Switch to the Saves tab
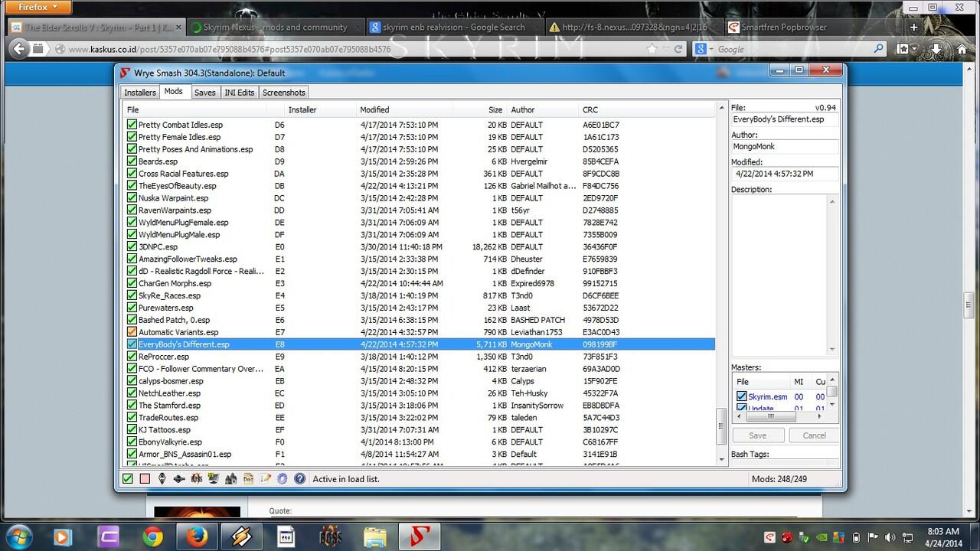 point(204,93)
